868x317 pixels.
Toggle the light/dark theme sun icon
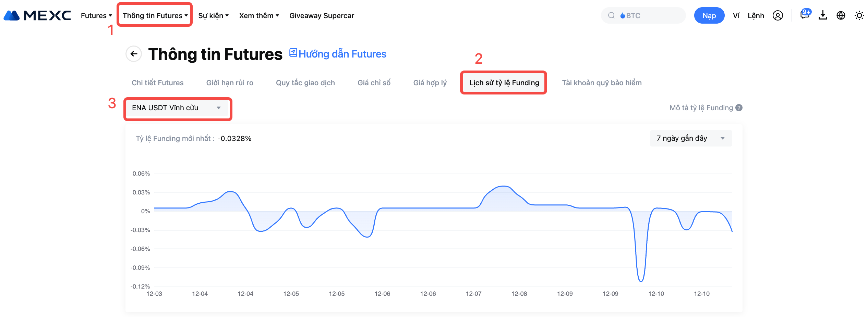[x=859, y=15]
